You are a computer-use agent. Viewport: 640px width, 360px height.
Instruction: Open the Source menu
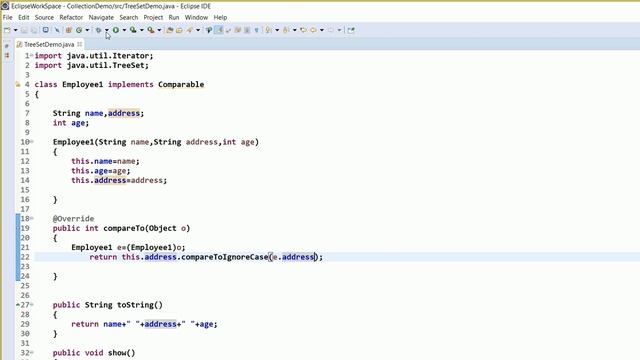click(44, 18)
